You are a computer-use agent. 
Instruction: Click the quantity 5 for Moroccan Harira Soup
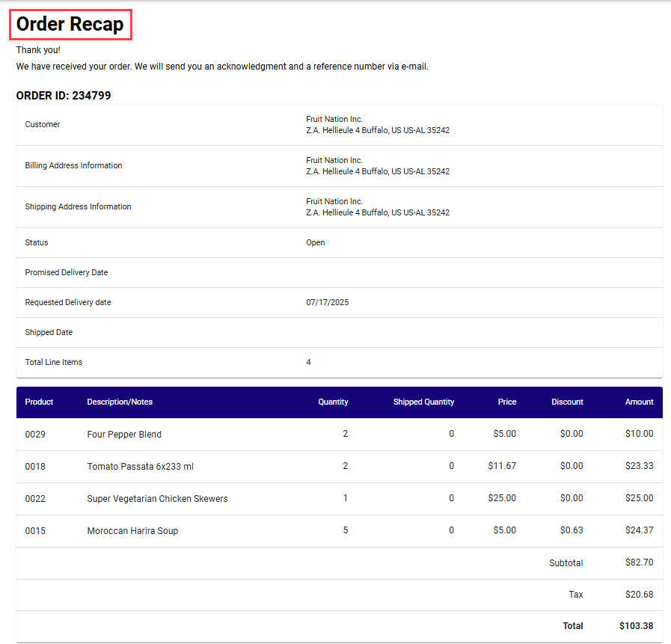345,530
